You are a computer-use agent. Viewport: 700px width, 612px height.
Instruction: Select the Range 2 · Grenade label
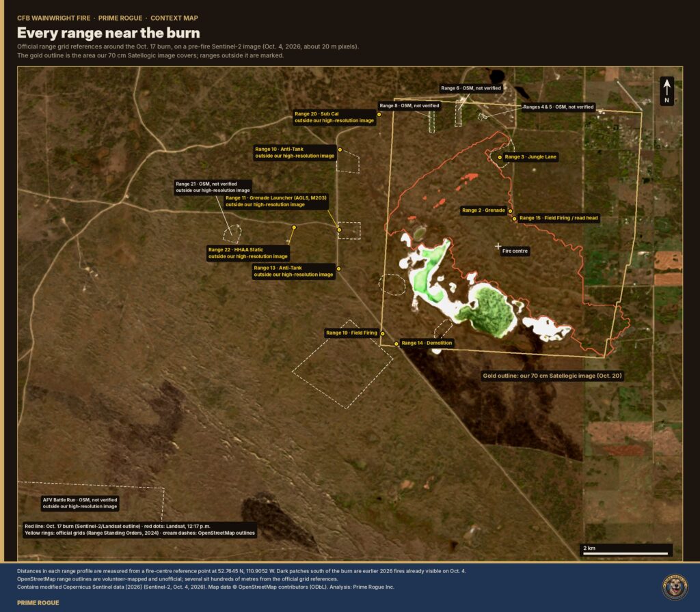[x=483, y=210]
